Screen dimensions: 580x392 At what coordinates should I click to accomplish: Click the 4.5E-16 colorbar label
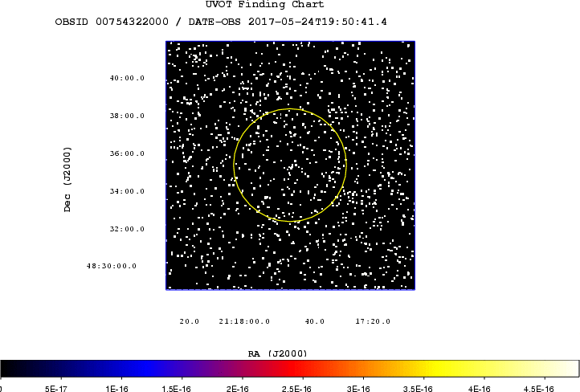538,388
